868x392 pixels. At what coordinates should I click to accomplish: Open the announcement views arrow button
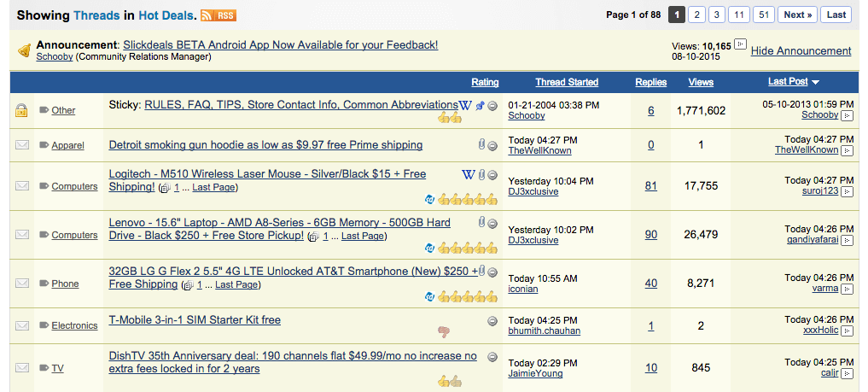point(741,44)
